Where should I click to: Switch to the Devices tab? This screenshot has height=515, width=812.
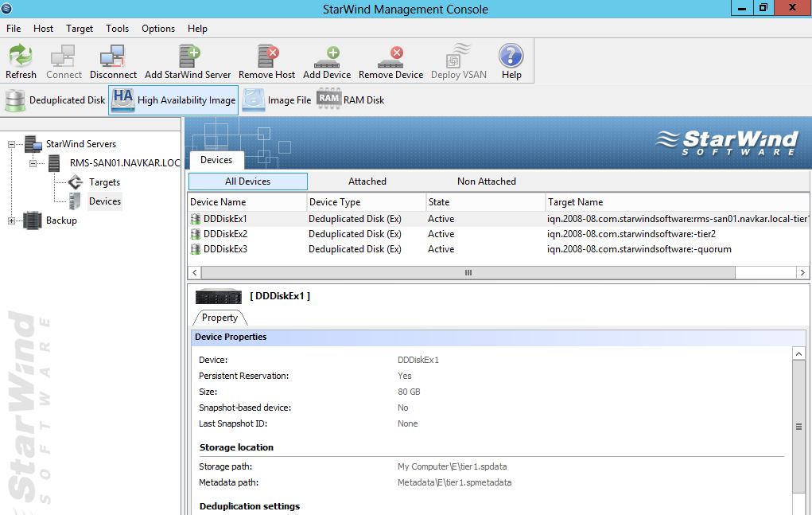pos(216,160)
